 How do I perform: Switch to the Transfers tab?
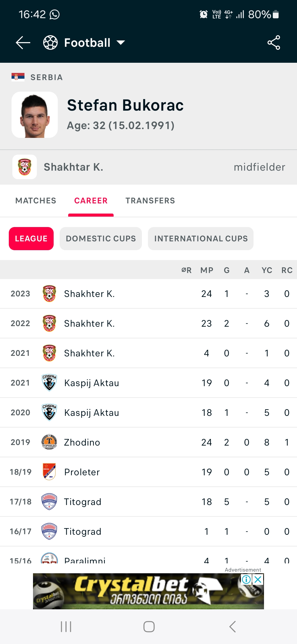click(x=150, y=201)
